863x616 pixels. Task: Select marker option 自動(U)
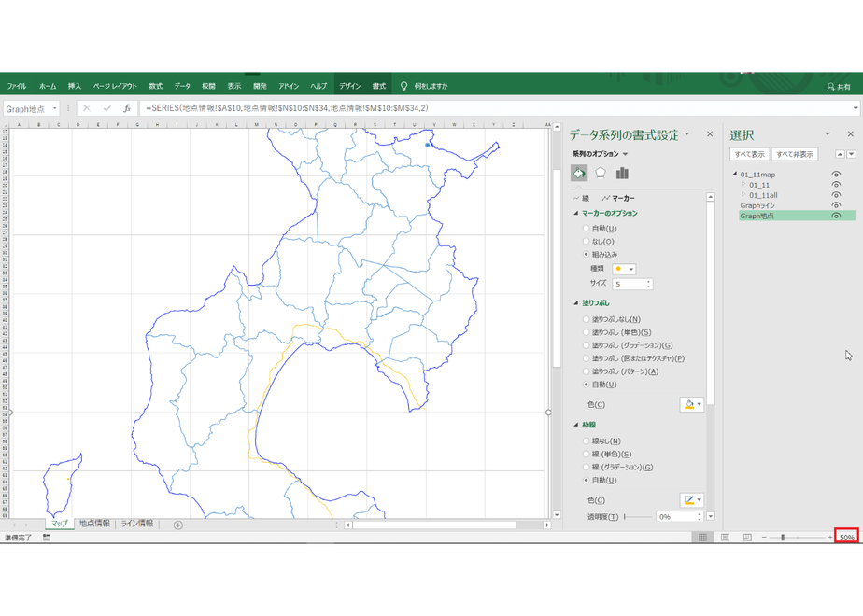587,228
